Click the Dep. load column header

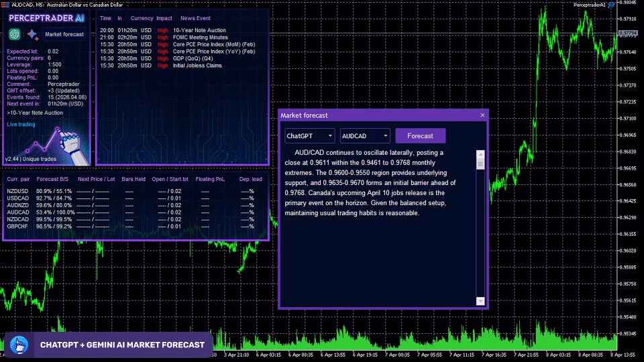pyautogui.click(x=250, y=179)
